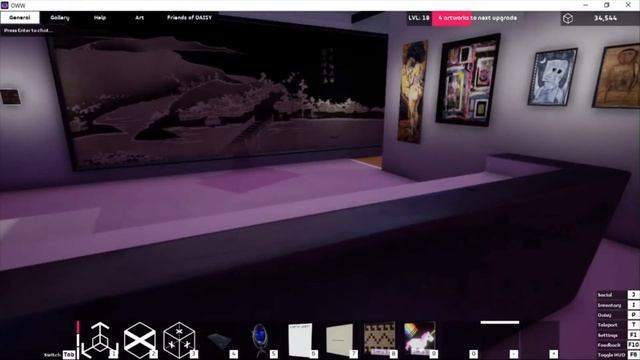Viewport: 640px width, 360px height.
Task: Click the LVL 18 level indicator
Action: [419, 18]
